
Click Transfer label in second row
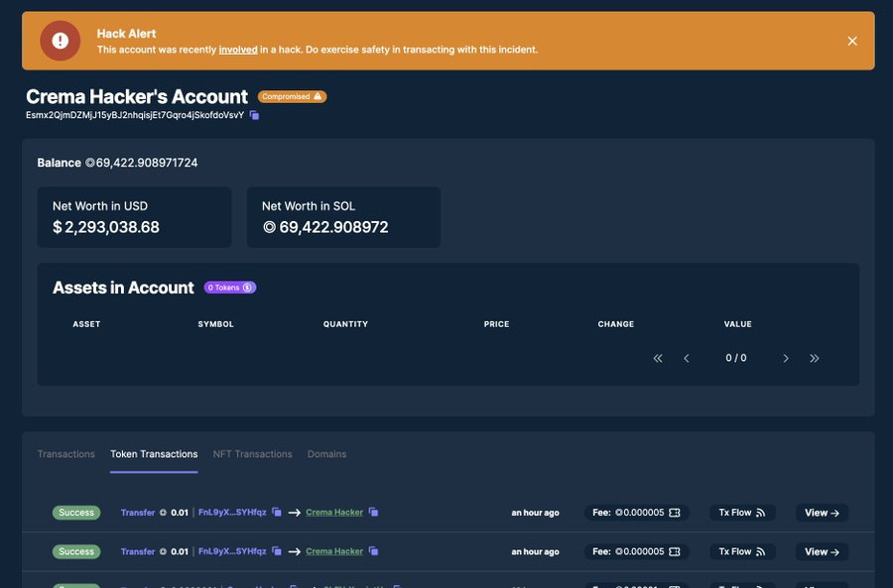pyautogui.click(x=138, y=551)
